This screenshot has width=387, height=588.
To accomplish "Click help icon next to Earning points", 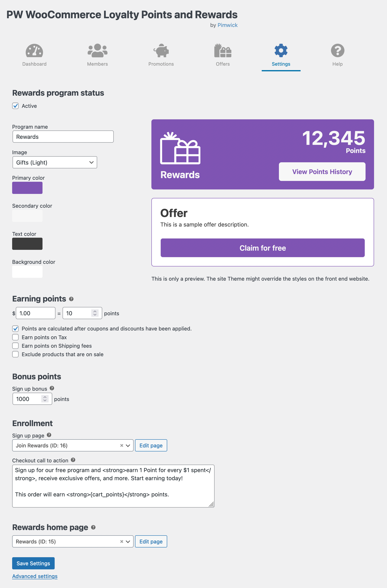I will click(x=71, y=299).
